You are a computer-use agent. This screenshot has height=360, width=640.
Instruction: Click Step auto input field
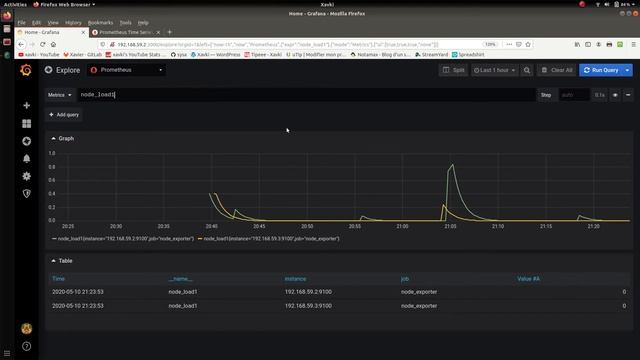[573, 95]
